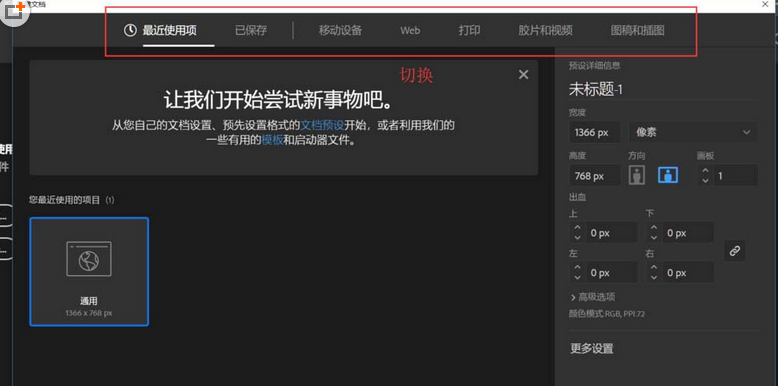Click the 上 bleed input field

611,233
